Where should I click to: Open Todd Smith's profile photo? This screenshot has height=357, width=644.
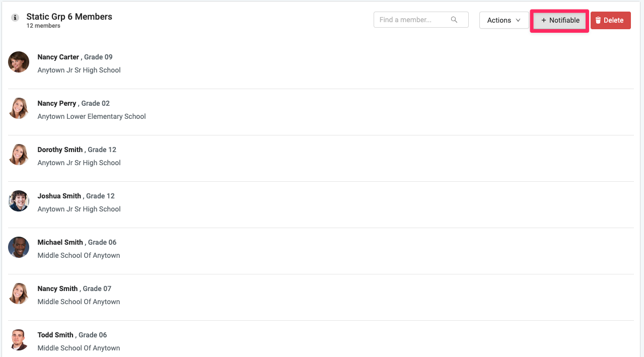19,340
